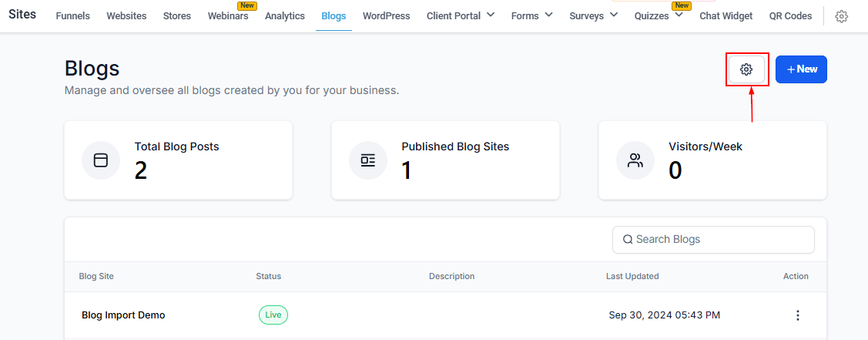Click the magnifier icon in Search Blogs
The width and height of the screenshot is (868, 340).
(x=628, y=240)
